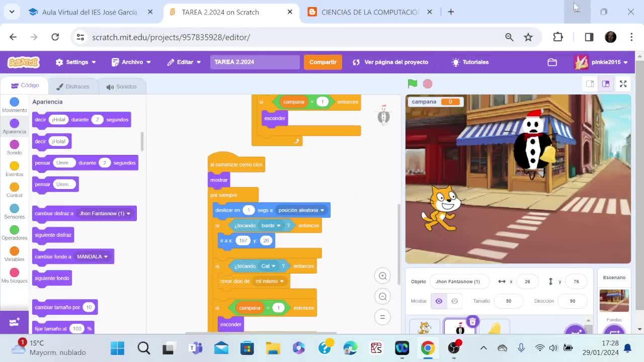
Task: Switch to the Código tab
Action: point(25,85)
